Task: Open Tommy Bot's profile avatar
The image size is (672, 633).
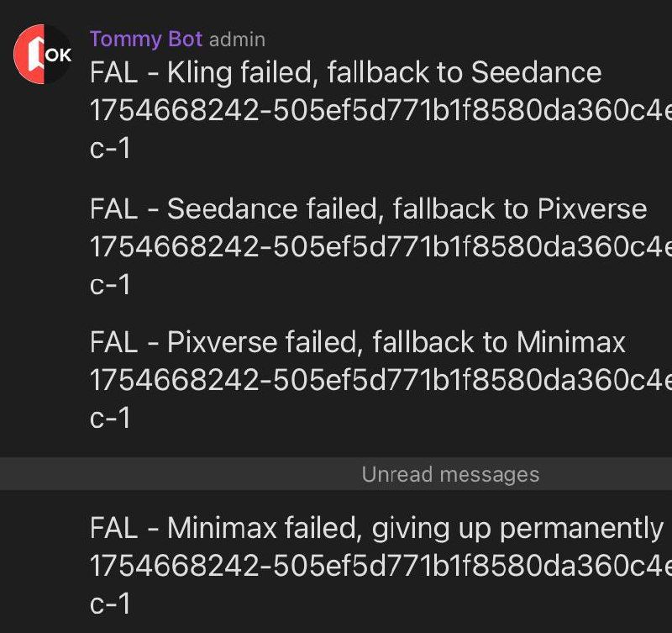Action: [x=43, y=54]
